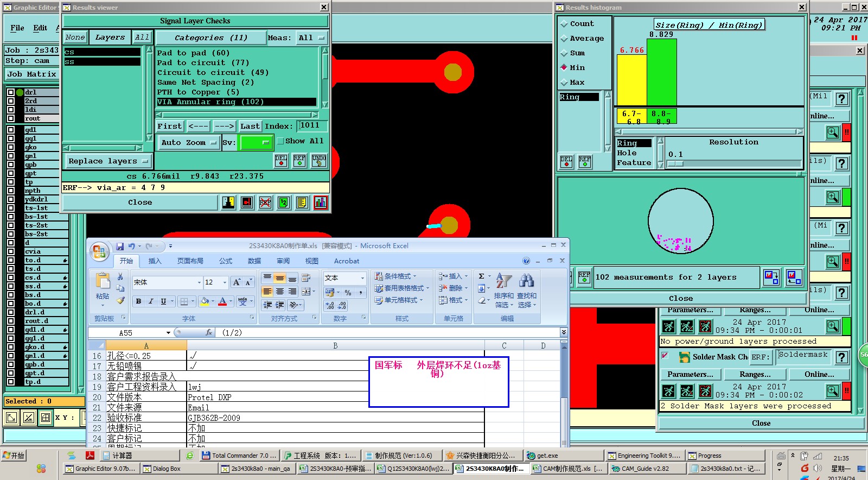Click the First button in Results viewer
Image resolution: width=868 pixels, height=480 pixels.
pos(170,127)
